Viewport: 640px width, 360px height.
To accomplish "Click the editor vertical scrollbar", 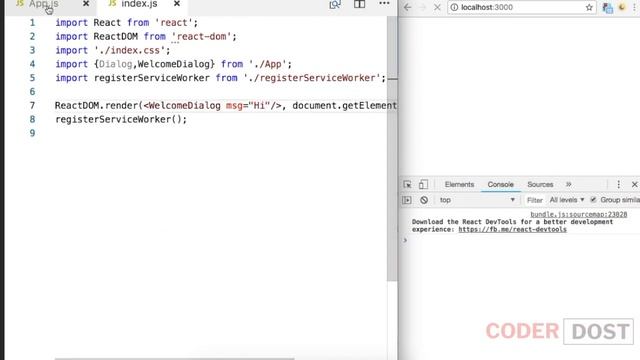I will point(392,149).
